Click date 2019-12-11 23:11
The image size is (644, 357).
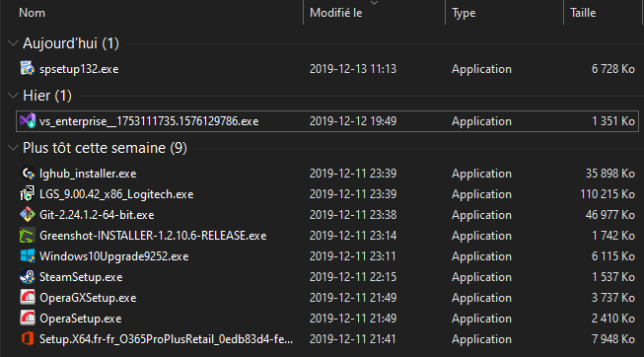(353, 256)
